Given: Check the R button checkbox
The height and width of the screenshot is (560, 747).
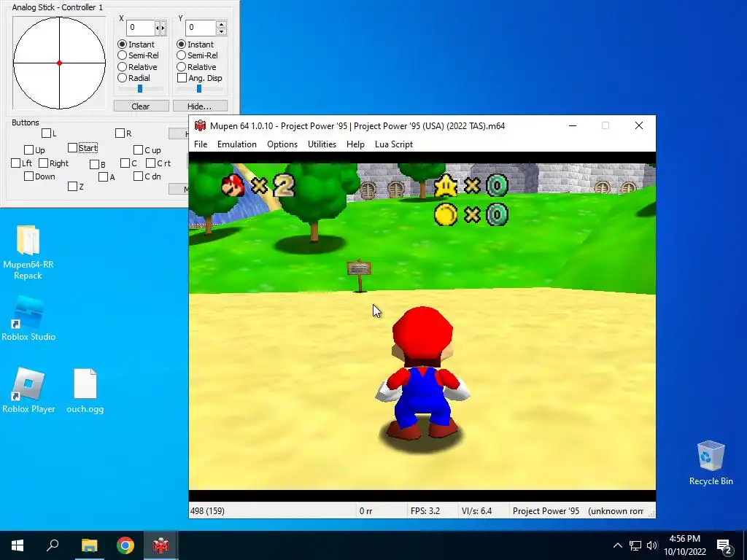Looking at the screenshot, I should tap(120, 133).
